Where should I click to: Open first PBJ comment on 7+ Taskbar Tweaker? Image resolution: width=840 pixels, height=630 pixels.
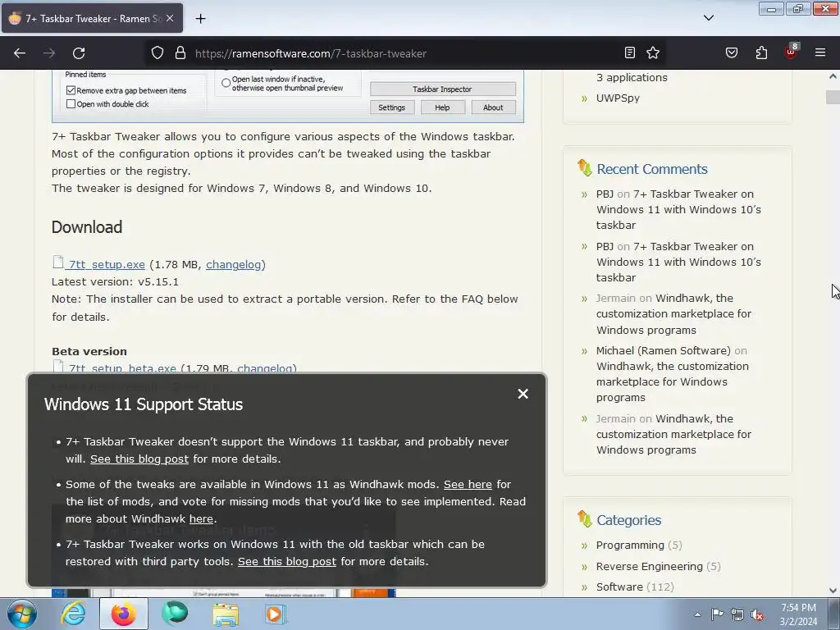pos(678,209)
